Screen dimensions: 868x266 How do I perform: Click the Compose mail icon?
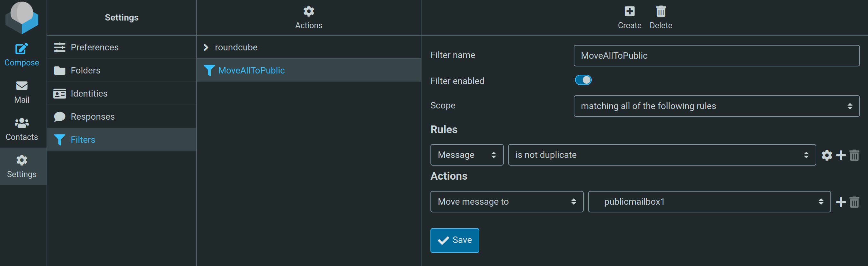coord(22,49)
